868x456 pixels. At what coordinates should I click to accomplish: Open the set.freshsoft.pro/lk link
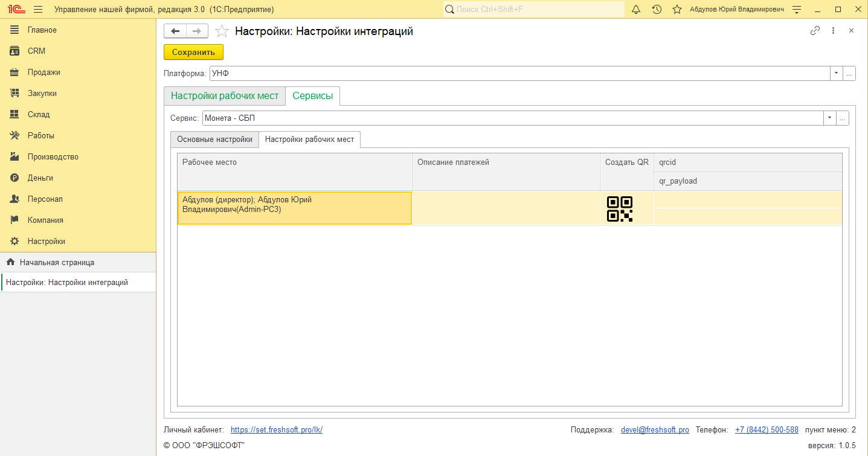(277, 430)
